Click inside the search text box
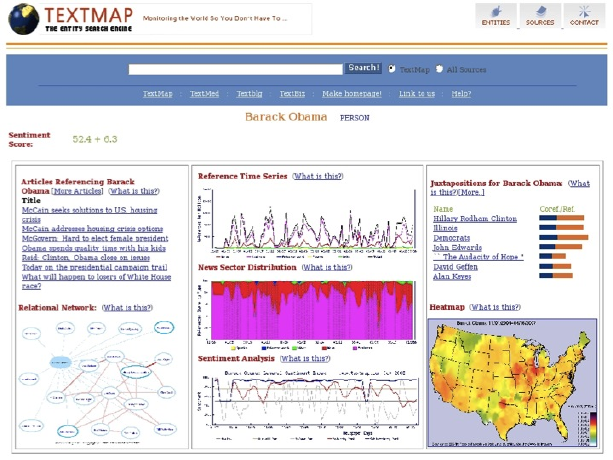The image size is (613, 460). point(235,69)
